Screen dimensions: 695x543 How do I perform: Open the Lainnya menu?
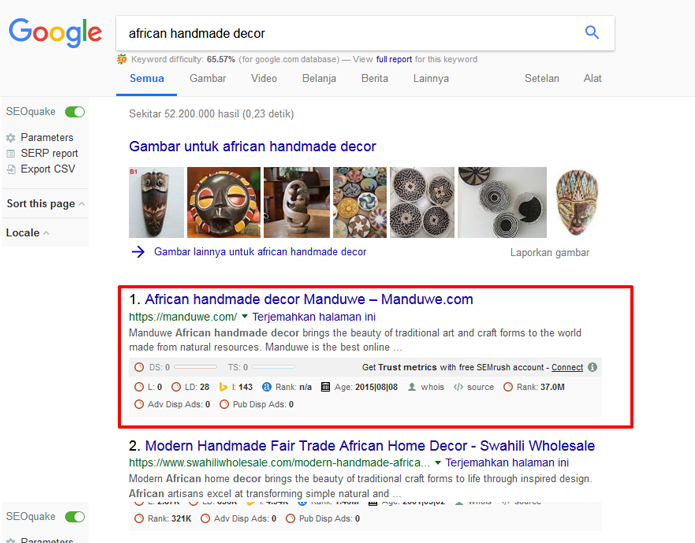point(431,78)
